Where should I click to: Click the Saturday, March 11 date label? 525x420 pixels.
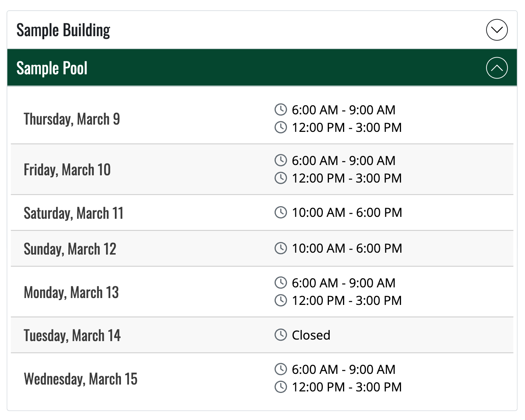[74, 213]
